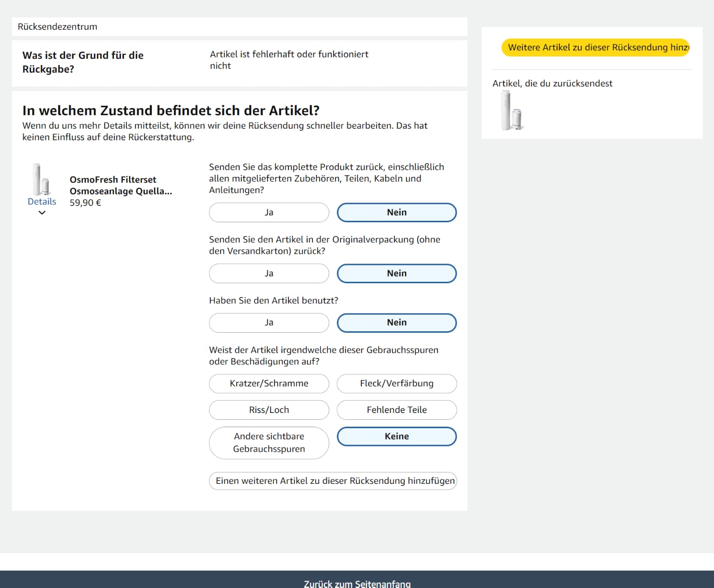Choose Ja for the Originalverpackung question
This screenshot has width=714, height=588.
269,274
